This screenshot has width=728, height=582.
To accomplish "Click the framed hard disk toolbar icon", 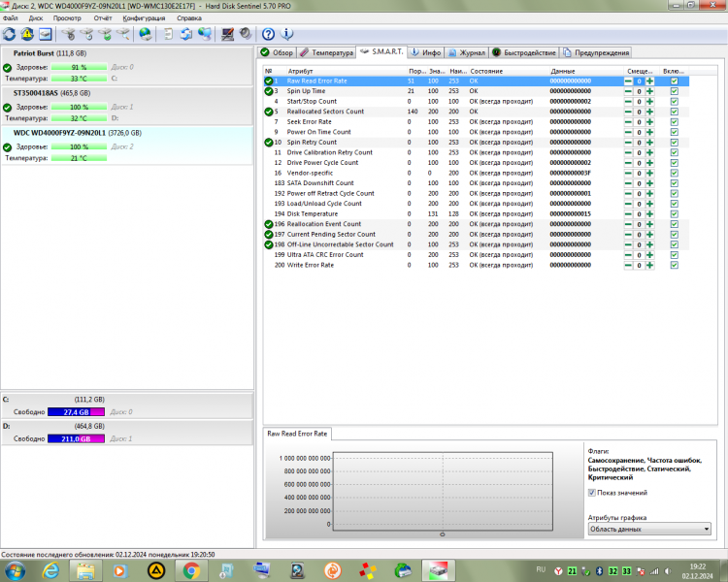I will pyautogui.click(x=46, y=34).
